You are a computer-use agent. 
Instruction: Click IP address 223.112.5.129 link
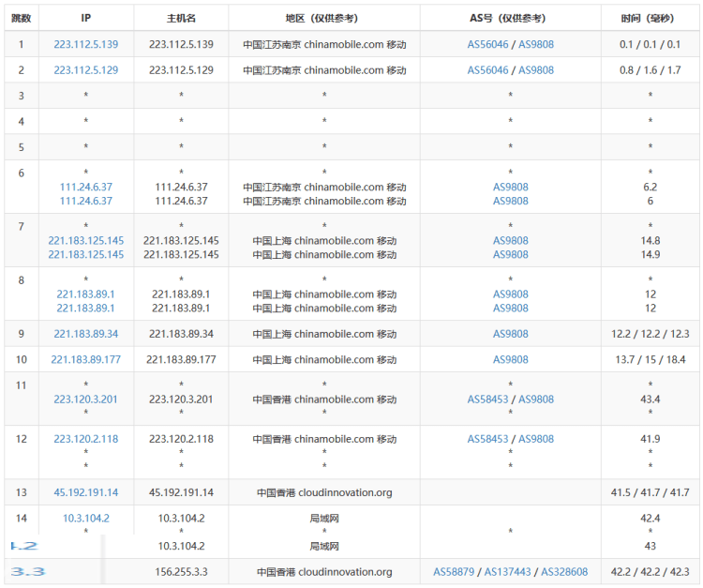coord(86,70)
